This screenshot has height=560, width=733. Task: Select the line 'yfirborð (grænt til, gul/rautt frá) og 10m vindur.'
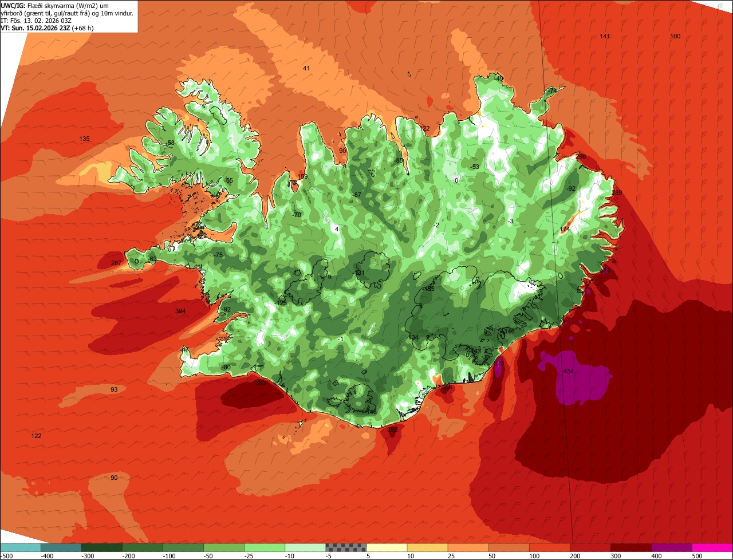click(67, 13)
